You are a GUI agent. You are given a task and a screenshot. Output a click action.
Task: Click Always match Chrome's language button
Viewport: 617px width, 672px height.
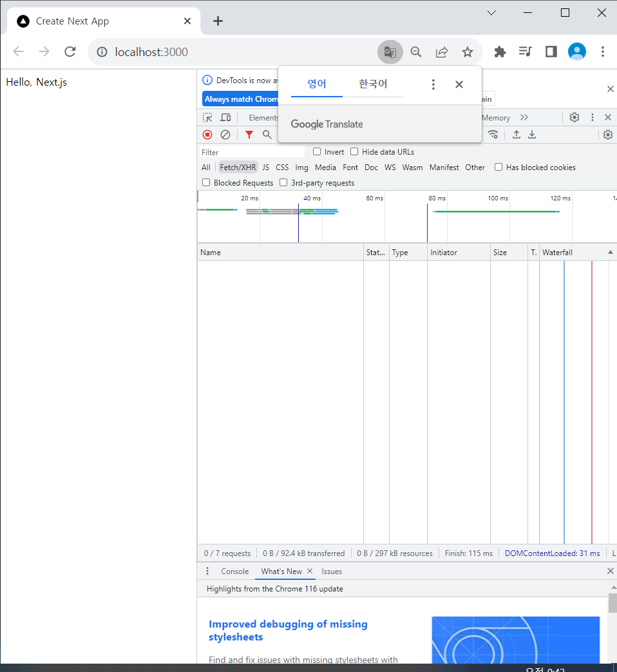pos(241,99)
